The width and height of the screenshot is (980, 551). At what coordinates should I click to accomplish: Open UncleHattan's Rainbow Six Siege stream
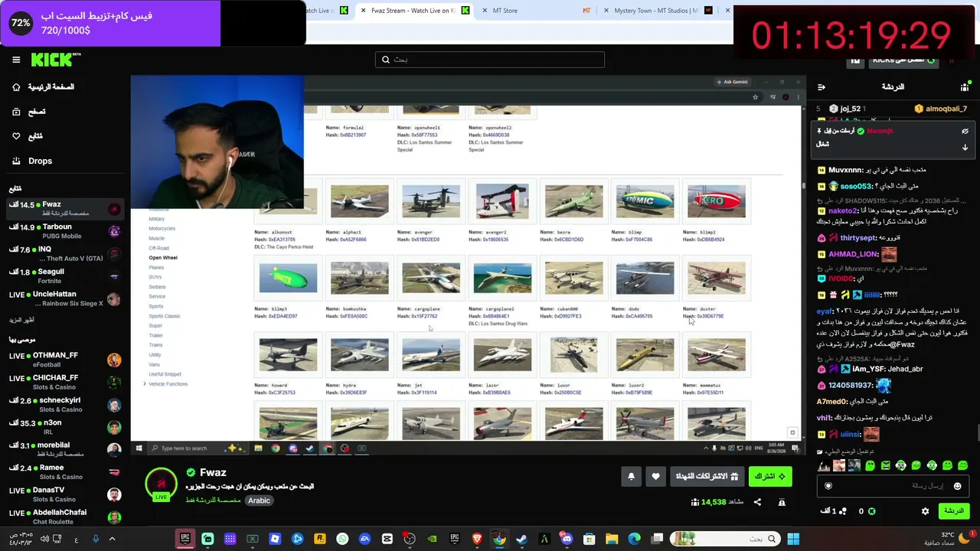tap(65, 298)
